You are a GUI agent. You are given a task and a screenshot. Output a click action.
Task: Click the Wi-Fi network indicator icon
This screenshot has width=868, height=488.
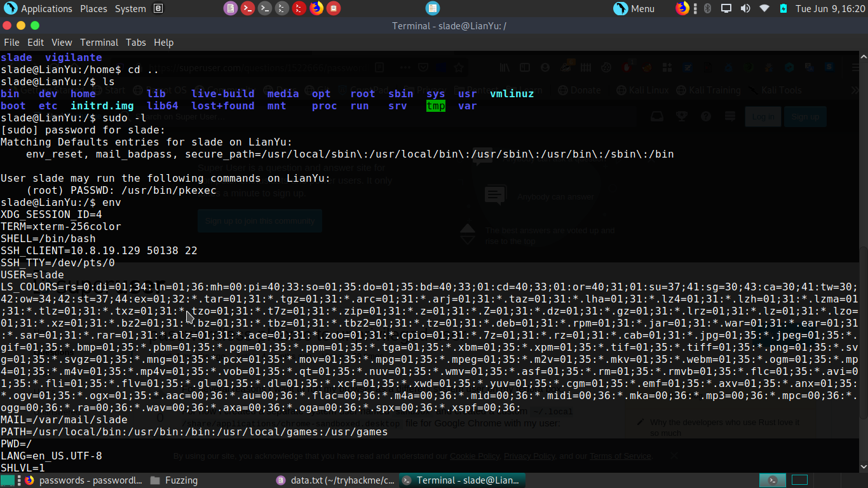pyautogui.click(x=764, y=8)
